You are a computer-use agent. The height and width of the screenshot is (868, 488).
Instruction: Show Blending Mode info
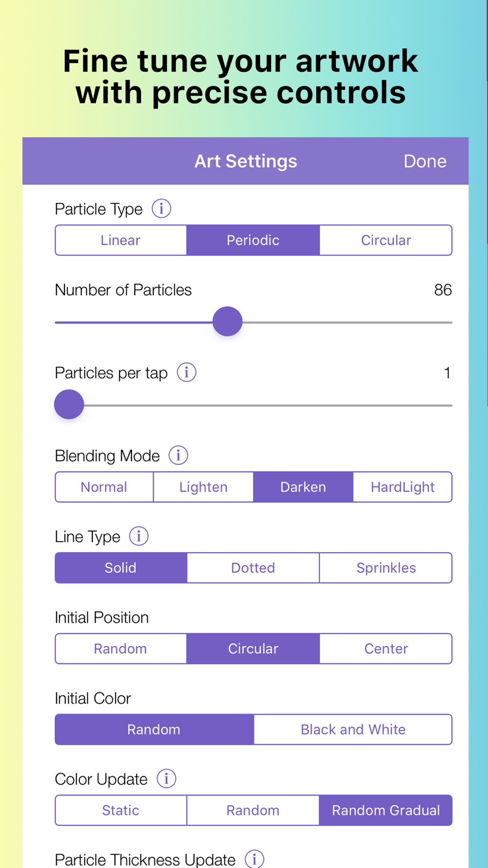179,455
